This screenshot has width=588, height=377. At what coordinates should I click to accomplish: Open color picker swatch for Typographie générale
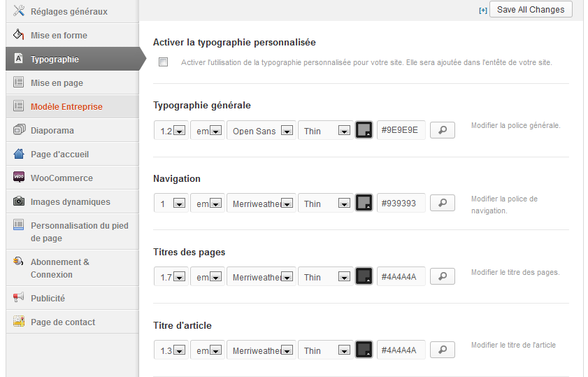click(364, 130)
